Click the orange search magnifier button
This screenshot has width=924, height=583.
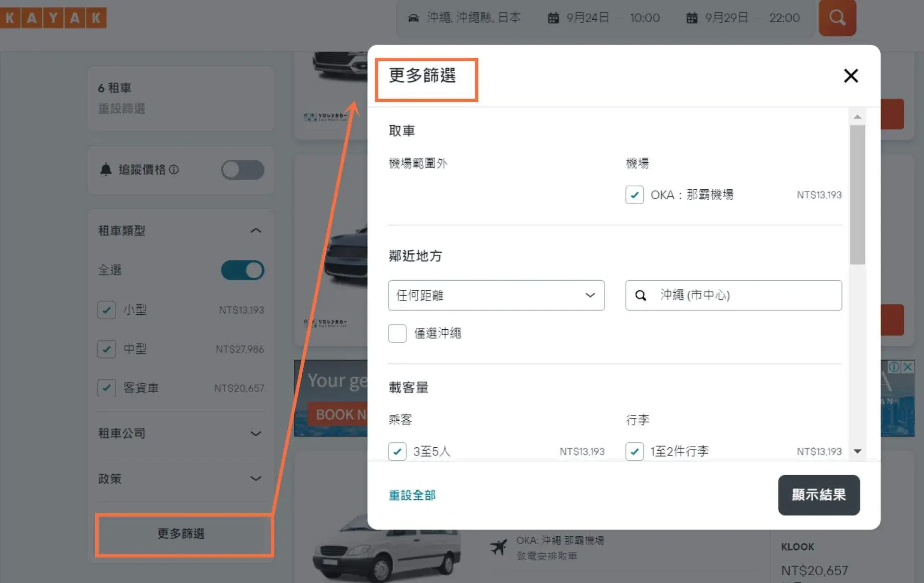coord(837,18)
